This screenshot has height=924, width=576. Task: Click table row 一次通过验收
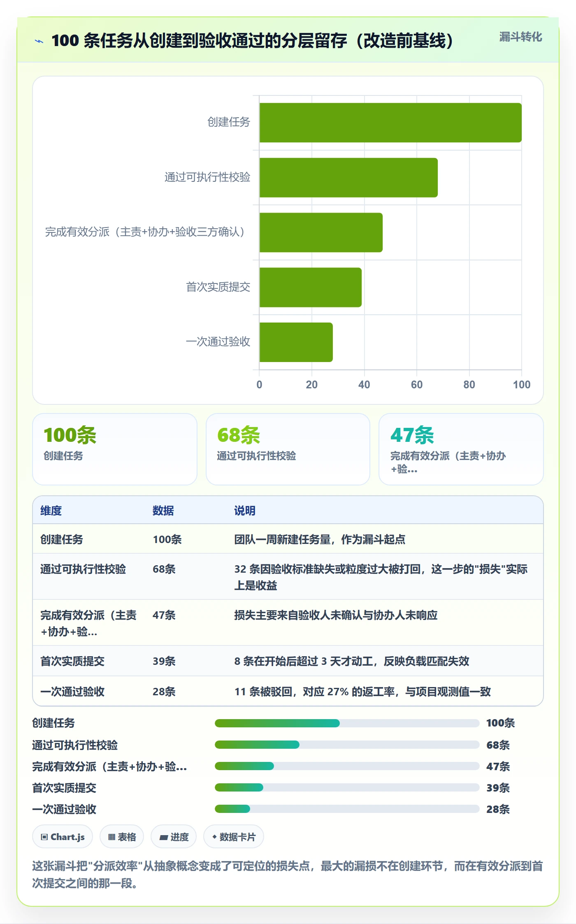pos(288,691)
